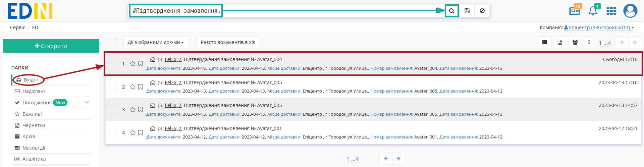
Task: Bookmark the Avatar_001 document in row 4
Action: click(141, 133)
